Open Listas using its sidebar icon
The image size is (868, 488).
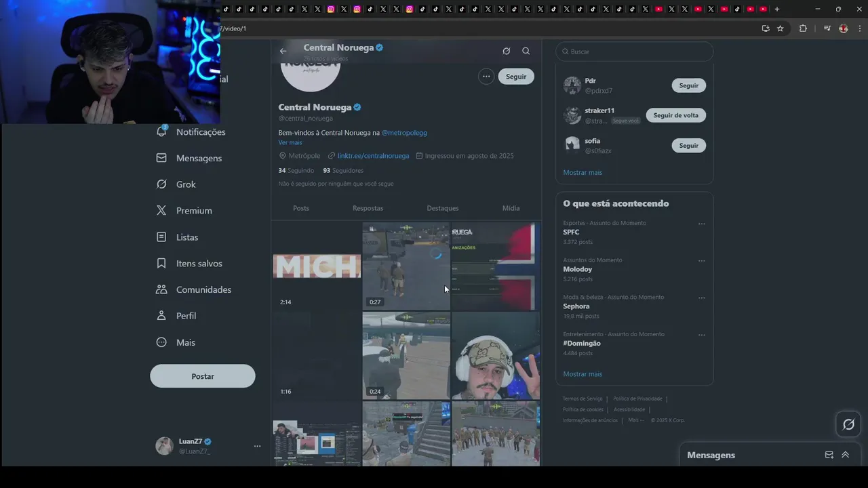[x=161, y=237]
